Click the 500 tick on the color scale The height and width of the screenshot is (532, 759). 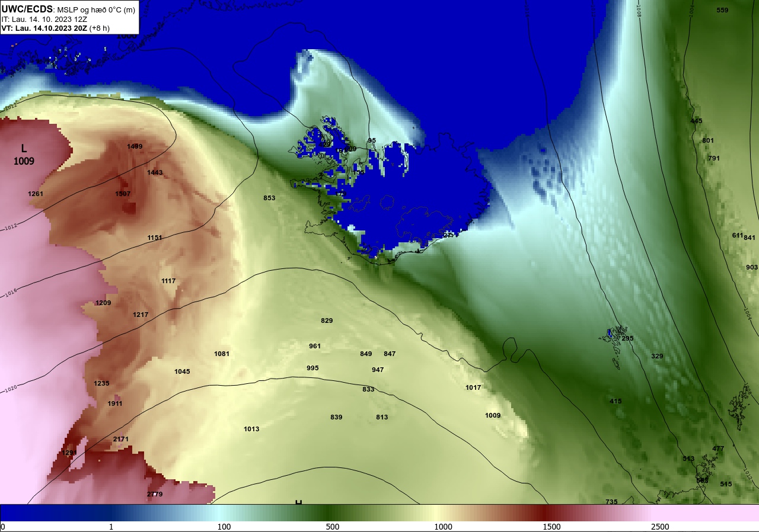[333, 527]
